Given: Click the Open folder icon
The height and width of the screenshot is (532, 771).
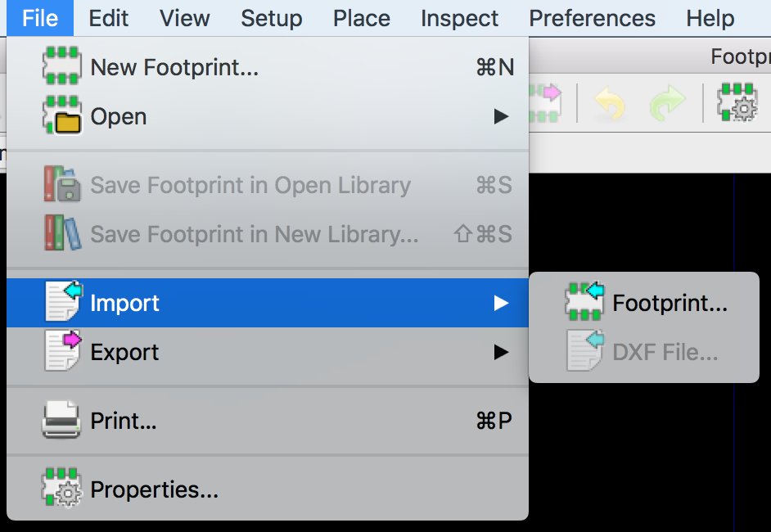Looking at the screenshot, I should click(x=62, y=116).
